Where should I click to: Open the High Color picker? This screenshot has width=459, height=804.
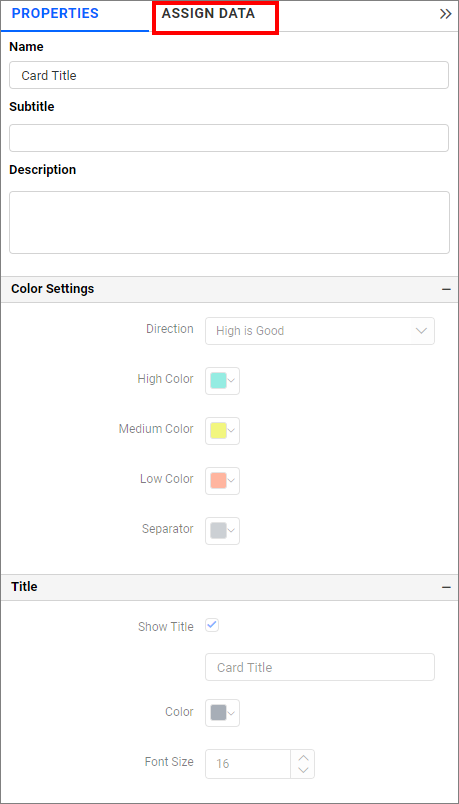click(x=222, y=381)
